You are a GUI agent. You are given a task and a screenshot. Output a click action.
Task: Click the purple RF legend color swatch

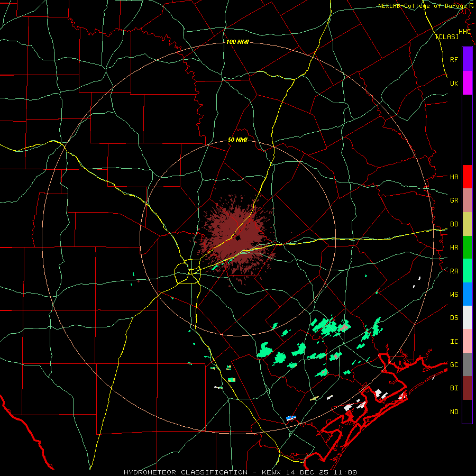click(467, 59)
